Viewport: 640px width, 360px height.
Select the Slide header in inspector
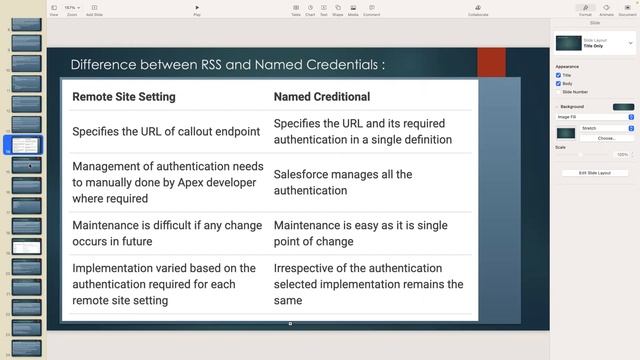point(595,23)
